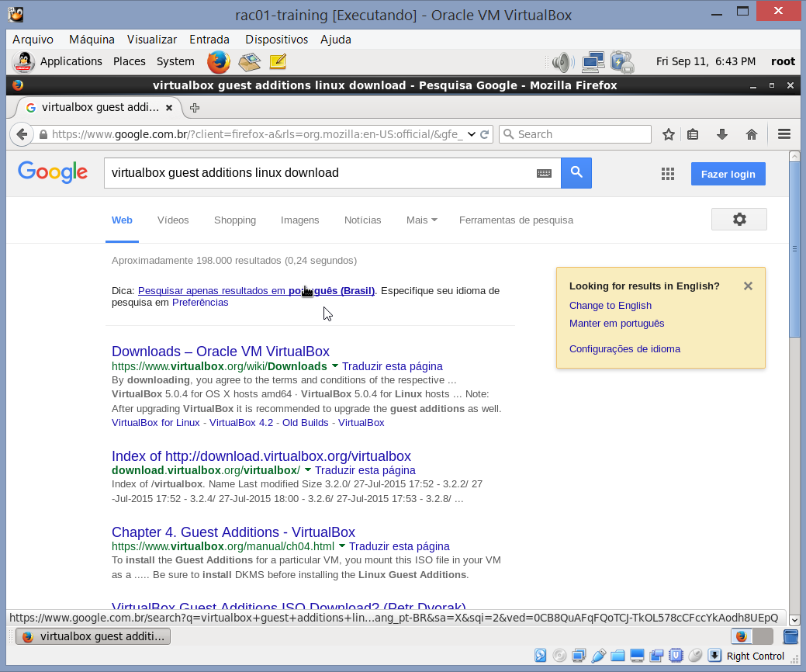Open Firefox downloads arrow icon
This screenshot has height=672, width=806.
722,134
